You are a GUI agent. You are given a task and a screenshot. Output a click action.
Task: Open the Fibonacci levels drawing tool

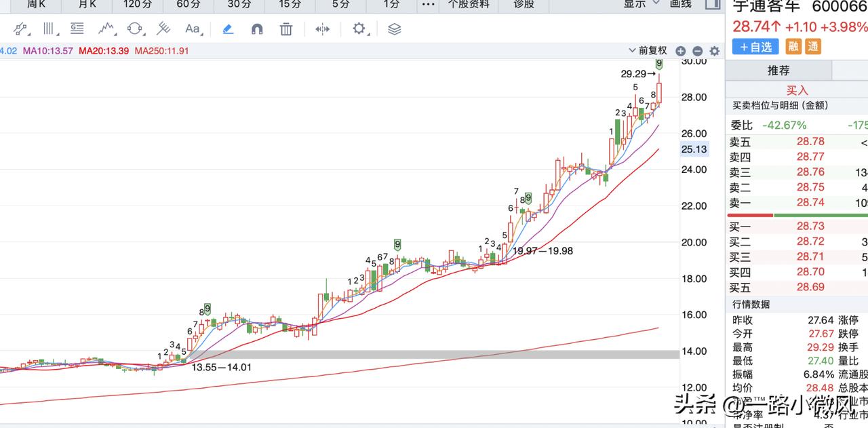[77, 28]
